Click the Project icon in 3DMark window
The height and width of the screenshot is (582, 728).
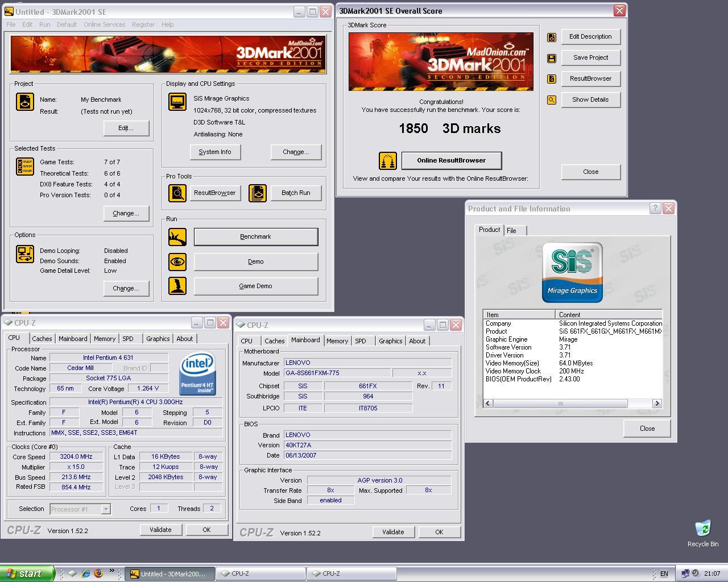(25, 102)
